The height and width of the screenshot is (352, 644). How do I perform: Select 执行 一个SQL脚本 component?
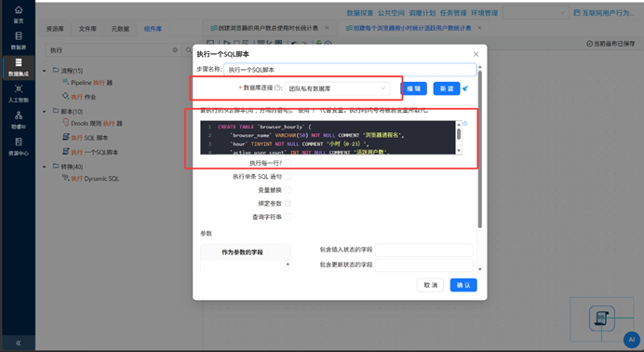tap(90, 152)
